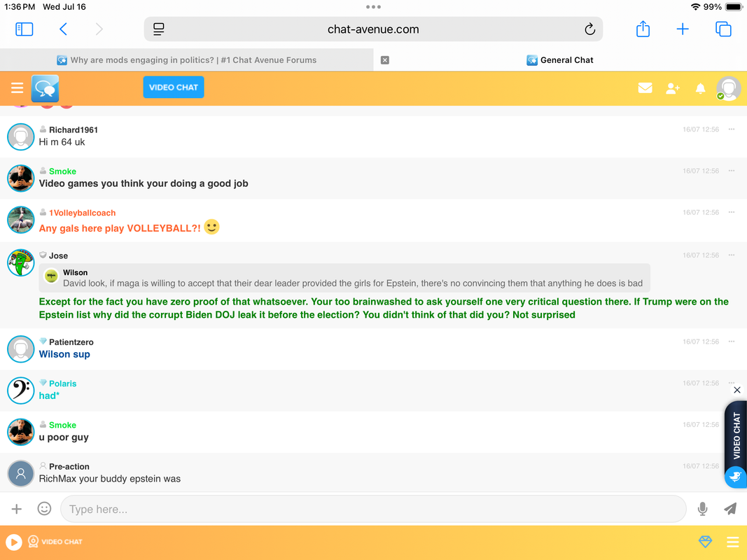Click the play button in bottom bar
The height and width of the screenshot is (560, 747).
click(14, 542)
